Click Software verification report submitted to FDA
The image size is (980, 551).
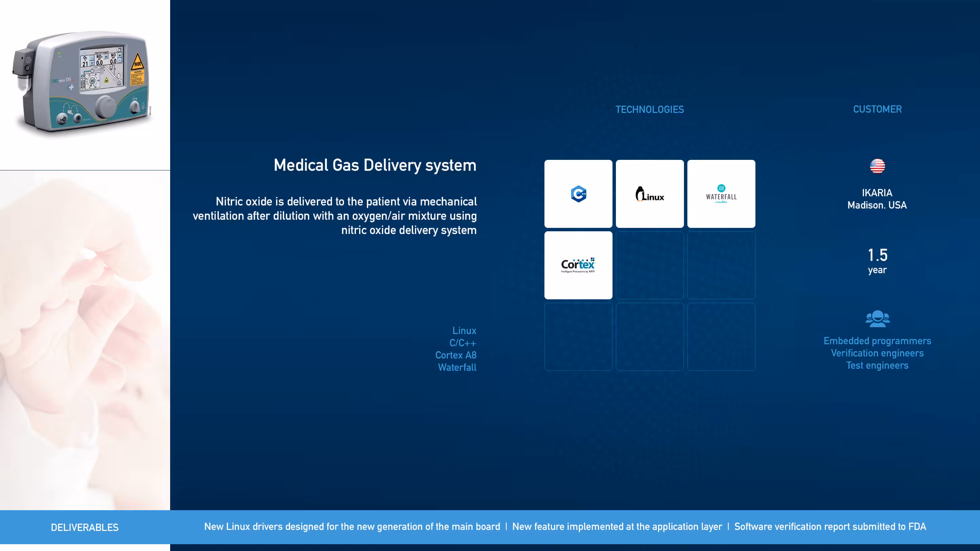830,527
